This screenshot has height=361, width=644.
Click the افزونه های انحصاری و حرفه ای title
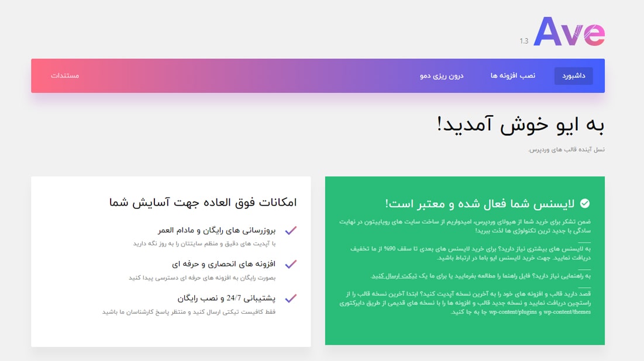pyautogui.click(x=223, y=264)
